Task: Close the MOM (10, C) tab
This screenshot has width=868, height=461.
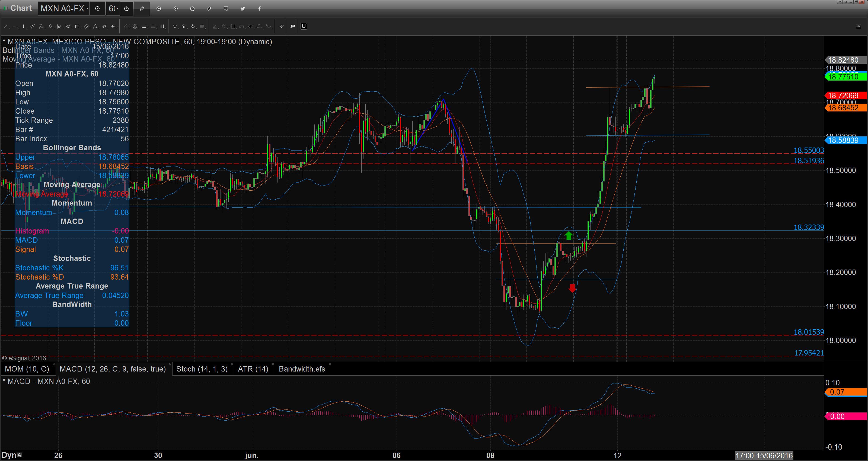Action: (x=54, y=365)
